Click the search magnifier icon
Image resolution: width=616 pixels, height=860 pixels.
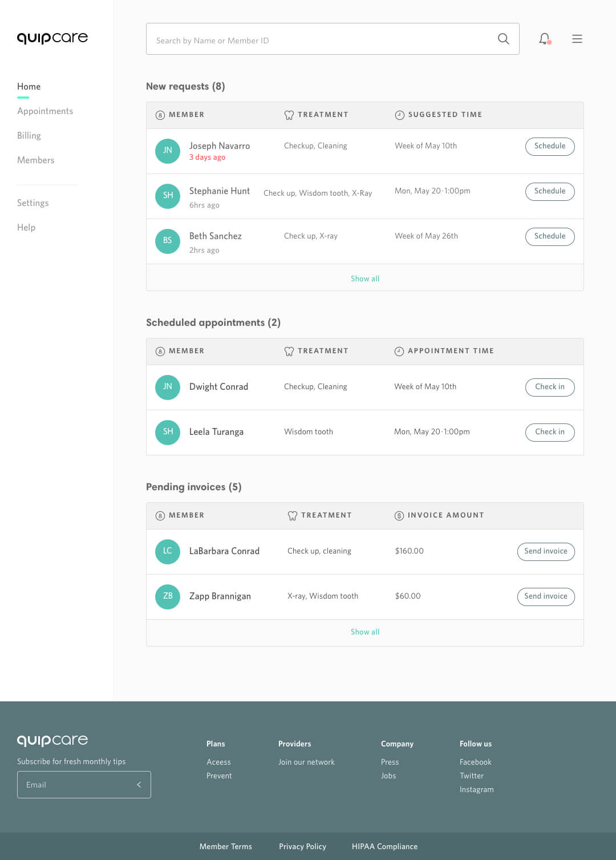click(x=503, y=39)
